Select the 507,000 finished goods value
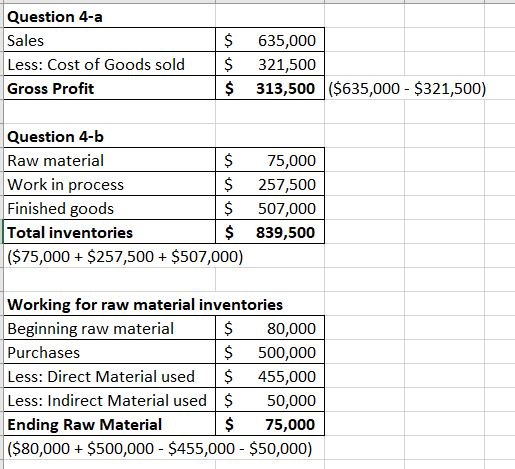The height and width of the screenshot is (469, 515). tap(270, 208)
